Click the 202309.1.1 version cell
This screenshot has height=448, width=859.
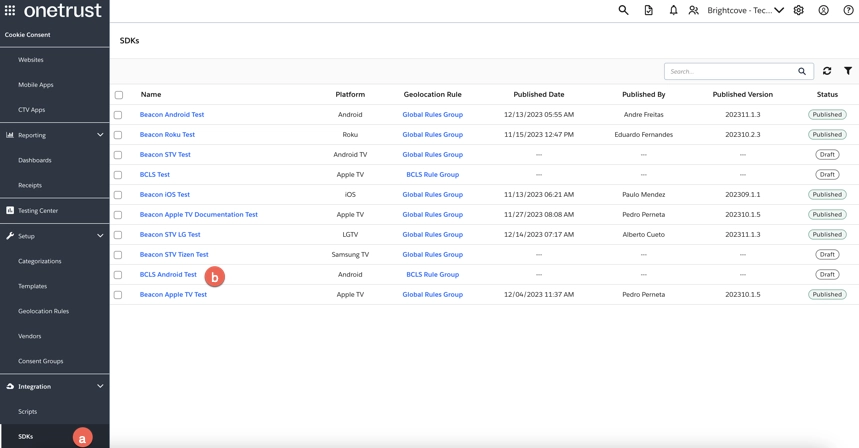click(742, 194)
